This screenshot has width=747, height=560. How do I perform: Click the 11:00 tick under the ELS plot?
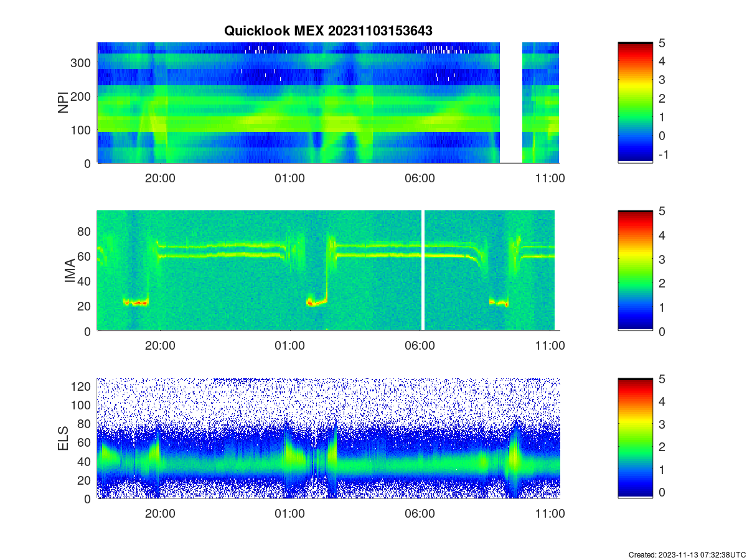click(550, 514)
